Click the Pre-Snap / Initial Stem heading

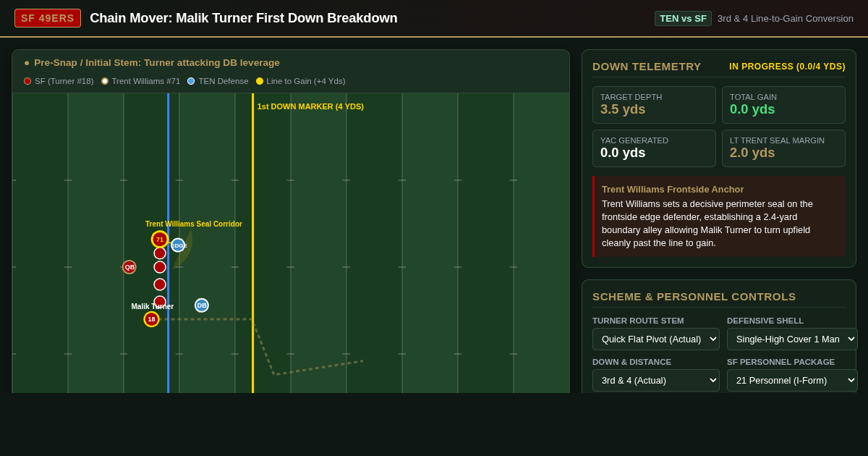coord(157,63)
